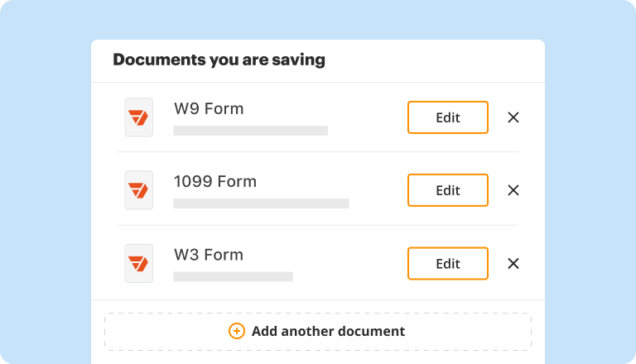This screenshot has height=364, width=636.
Task: Click the Documents you are saving heading
Action: tap(219, 60)
